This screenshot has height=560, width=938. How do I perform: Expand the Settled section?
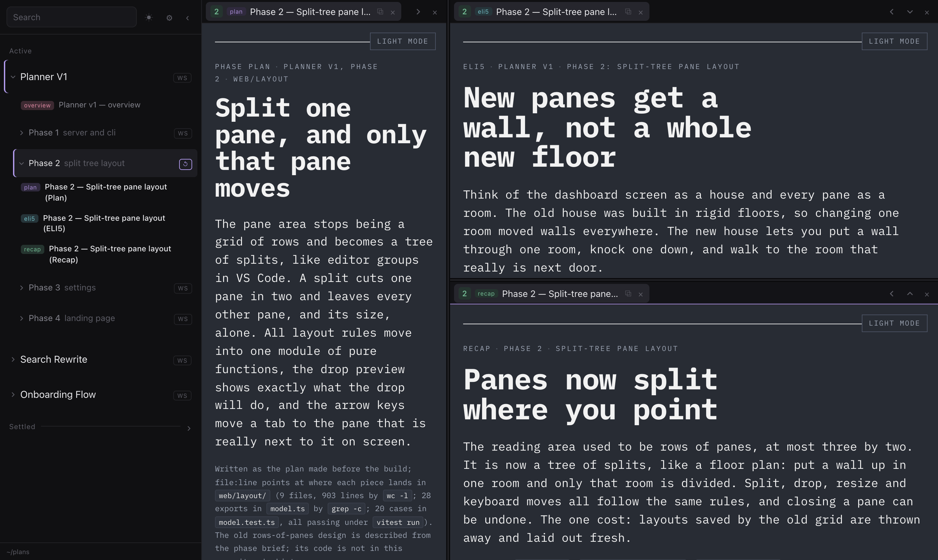click(189, 428)
